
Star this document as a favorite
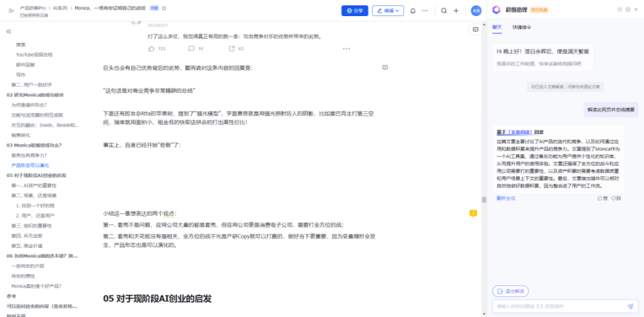(164, 8)
